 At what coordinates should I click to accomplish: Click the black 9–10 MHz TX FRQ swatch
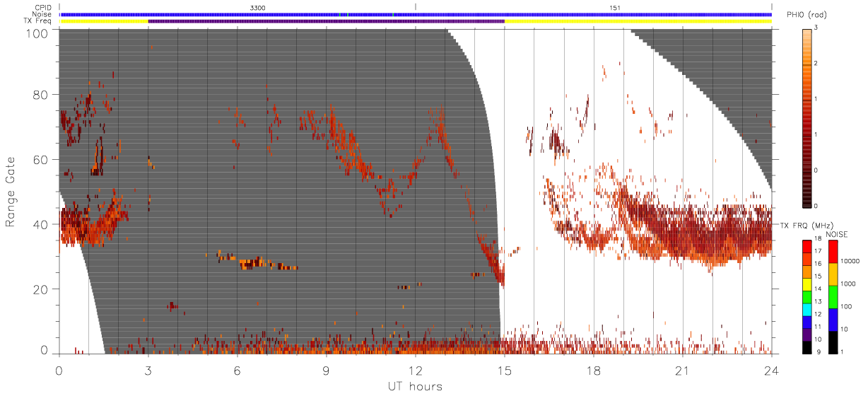click(x=807, y=347)
